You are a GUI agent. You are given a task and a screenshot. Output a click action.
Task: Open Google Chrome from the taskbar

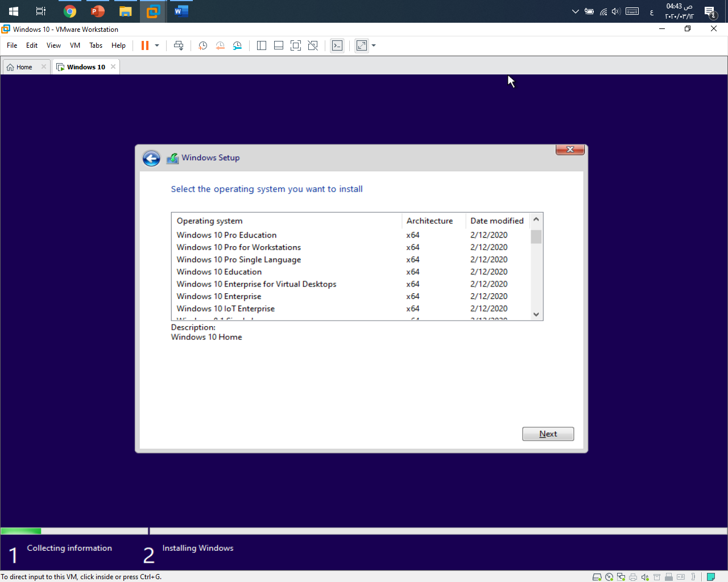point(70,11)
